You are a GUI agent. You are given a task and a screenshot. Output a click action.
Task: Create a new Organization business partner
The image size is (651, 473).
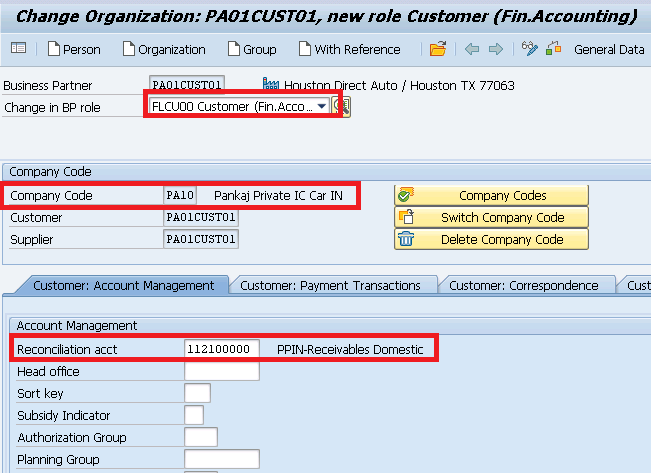pos(163,49)
